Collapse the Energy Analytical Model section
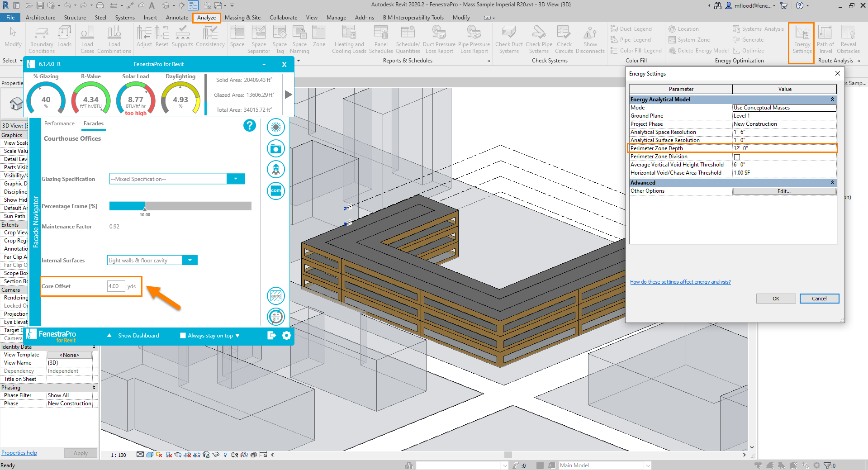The image size is (868, 470). click(832, 100)
